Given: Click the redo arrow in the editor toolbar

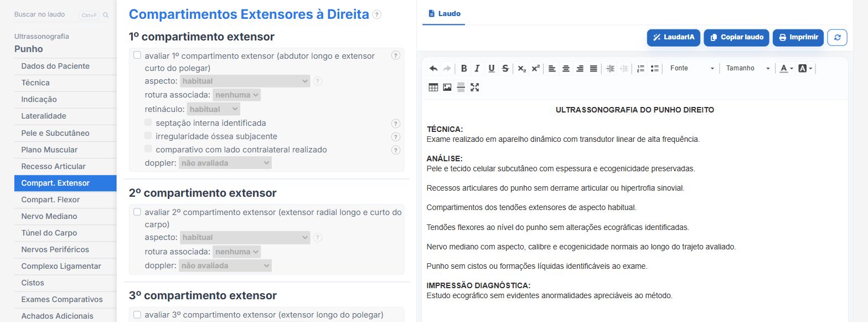Looking at the screenshot, I should (447, 68).
